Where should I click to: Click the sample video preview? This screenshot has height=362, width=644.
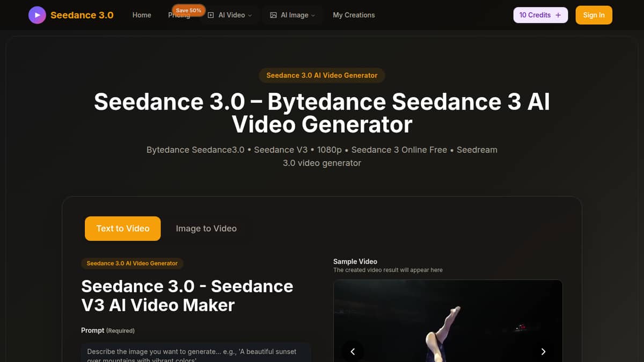pos(448,321)
